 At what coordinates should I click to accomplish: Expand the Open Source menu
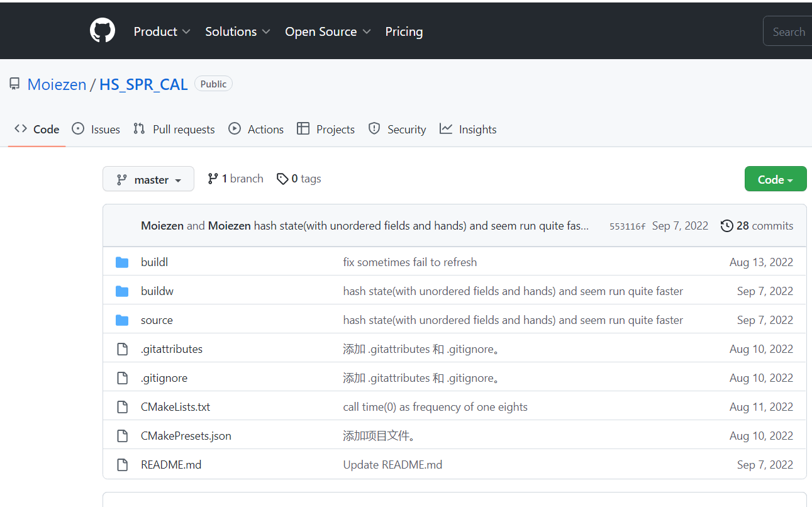click(328, 31)
